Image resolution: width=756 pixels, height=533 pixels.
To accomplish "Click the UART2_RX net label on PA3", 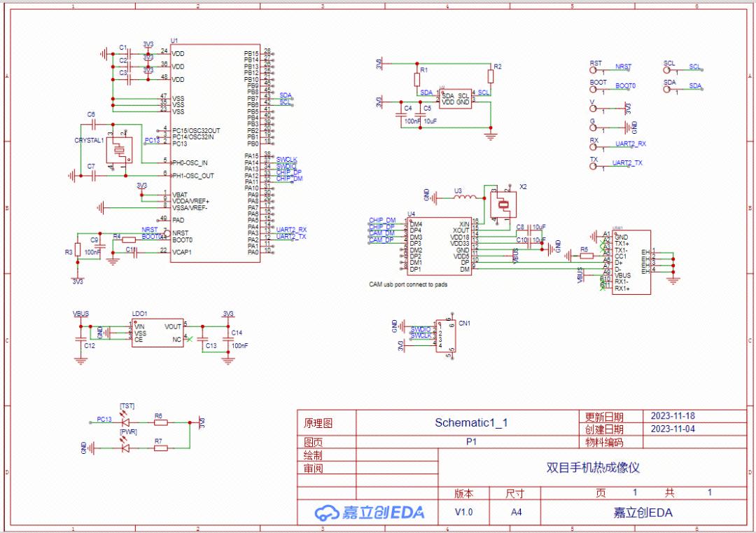I will click(x=291, y=229).
